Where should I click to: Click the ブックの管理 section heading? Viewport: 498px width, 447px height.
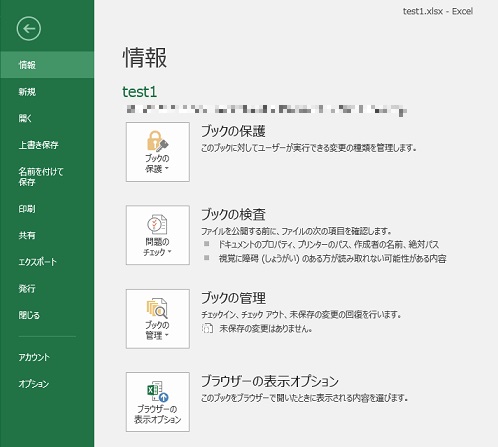click(233, 298)
